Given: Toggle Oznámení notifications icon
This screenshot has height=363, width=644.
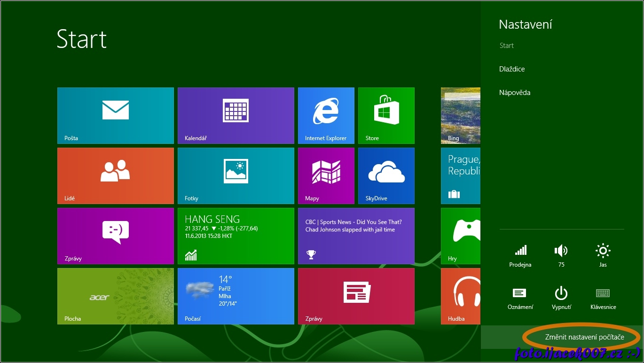Looking at the screenshot, I should pos(520,298).
